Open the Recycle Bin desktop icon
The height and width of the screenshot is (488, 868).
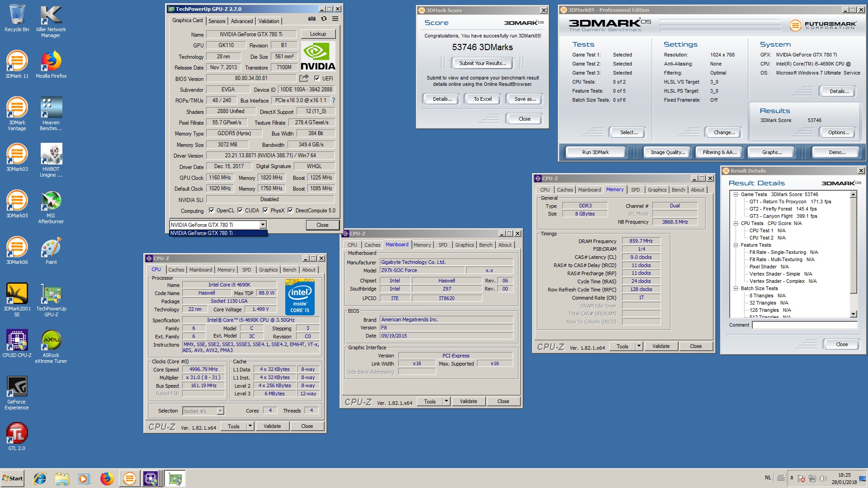(x=17, y=18)
